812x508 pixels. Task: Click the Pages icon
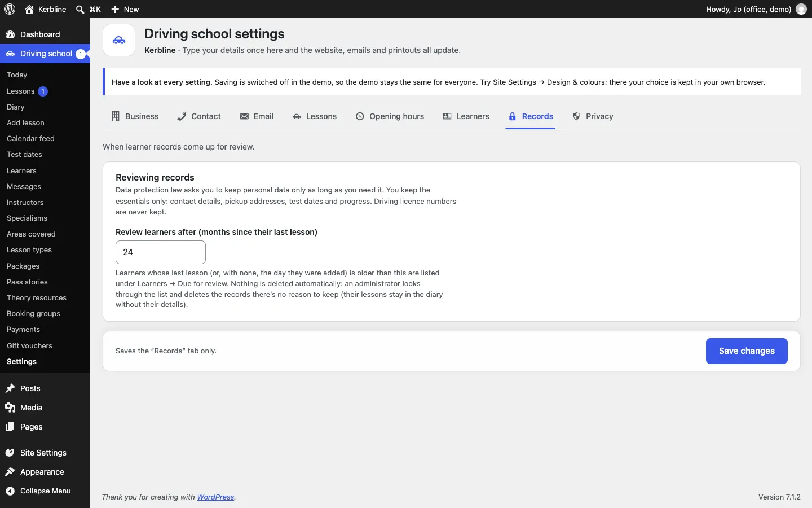click(10, 427)
